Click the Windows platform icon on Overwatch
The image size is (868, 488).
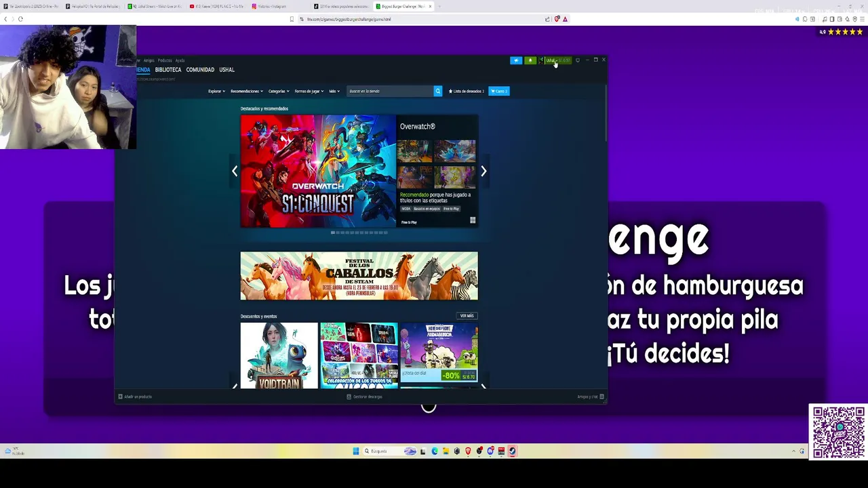click(473, 220)
